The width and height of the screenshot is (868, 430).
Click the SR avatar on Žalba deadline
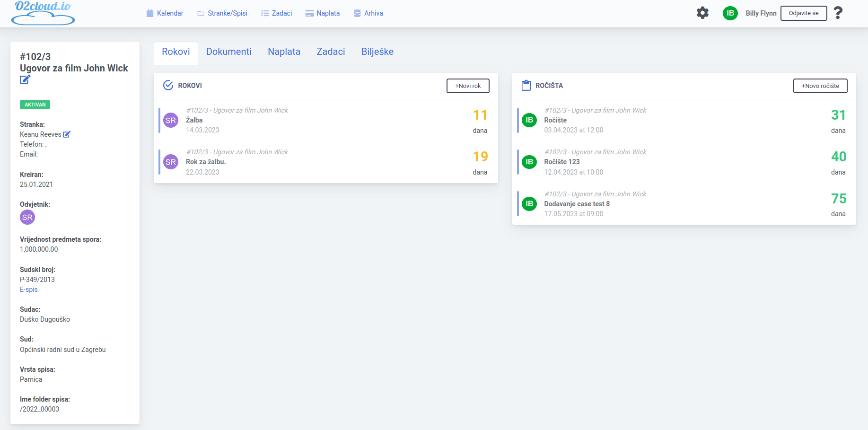(171, 120)
